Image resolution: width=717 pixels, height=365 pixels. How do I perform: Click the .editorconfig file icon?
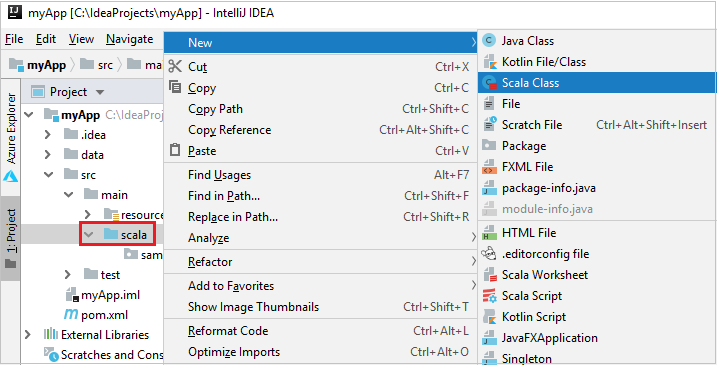click(x=489, y=254)
